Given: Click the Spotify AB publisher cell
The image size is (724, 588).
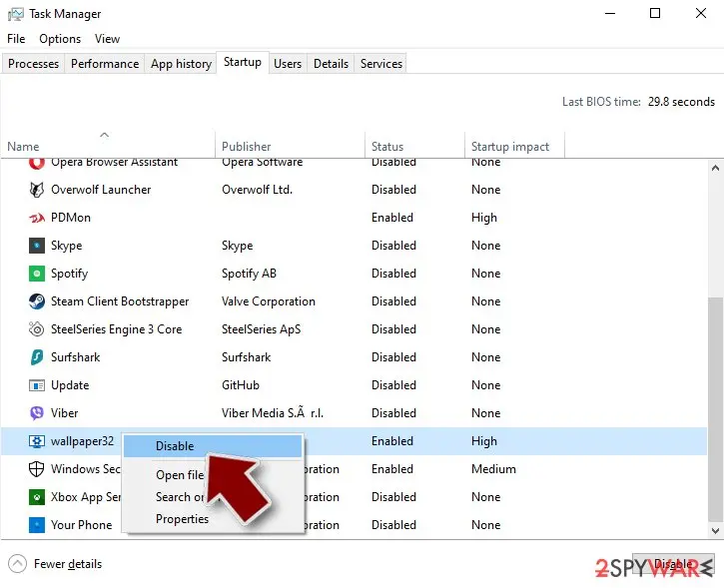Looking at the screenshot, I should click(x=249, y=274).
